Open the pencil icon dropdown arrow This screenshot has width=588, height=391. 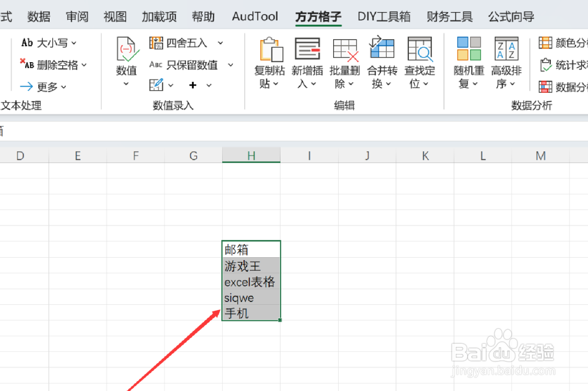coord(171,85)
